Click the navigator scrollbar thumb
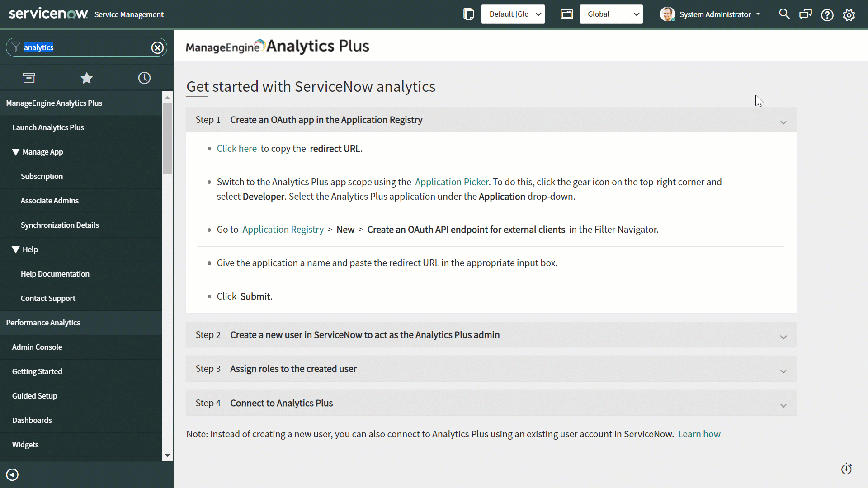The image size is (868, 488). click(167, 138)
